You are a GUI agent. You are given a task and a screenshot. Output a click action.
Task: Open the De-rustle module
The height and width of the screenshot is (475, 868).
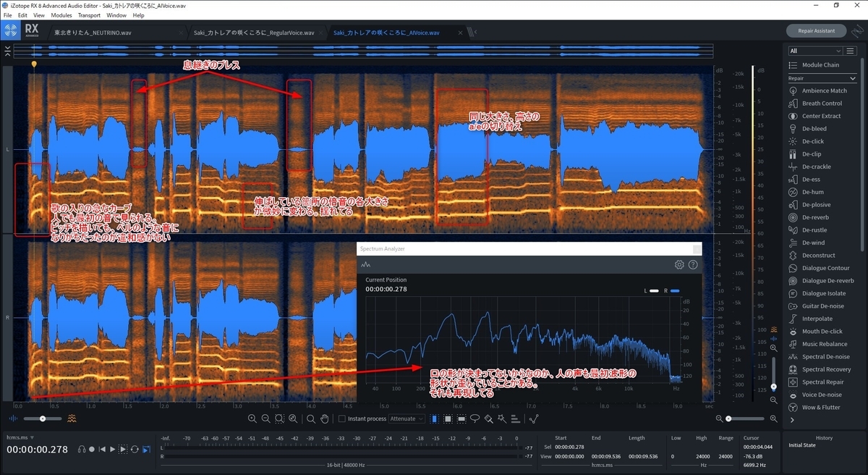click(x=808, y=230)
